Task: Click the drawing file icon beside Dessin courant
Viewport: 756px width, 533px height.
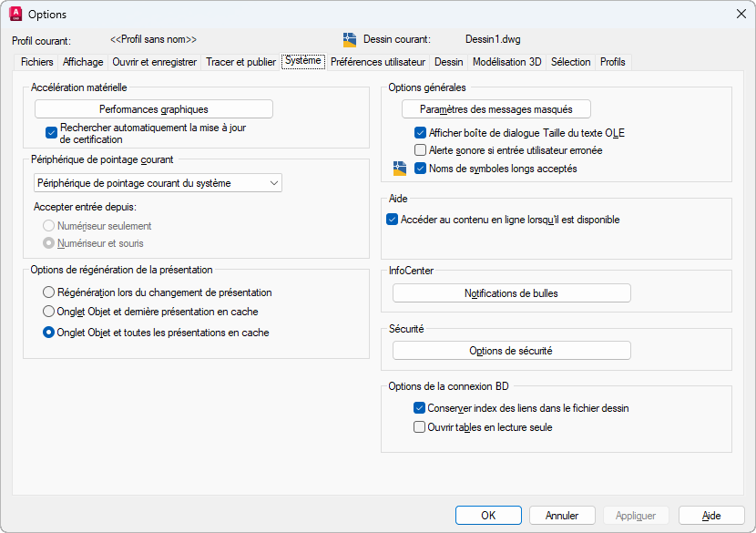Action: pyautogui.click(x=350, y=39)
